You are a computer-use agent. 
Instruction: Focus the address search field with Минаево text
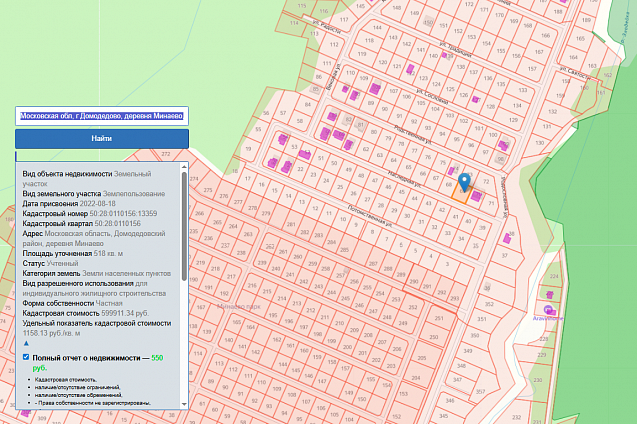click(102, 116)
